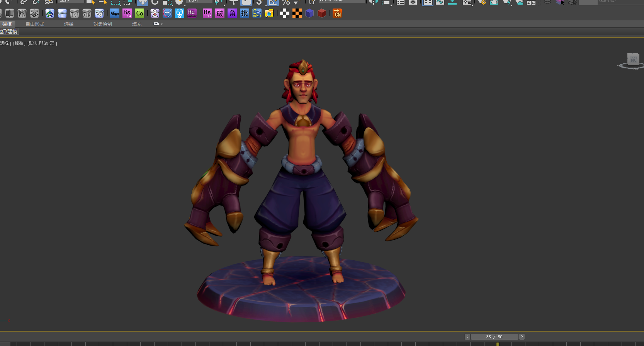Click the purple 角 script icon
Viewport: 644px width, 346px height.
[x=232, y=14]
